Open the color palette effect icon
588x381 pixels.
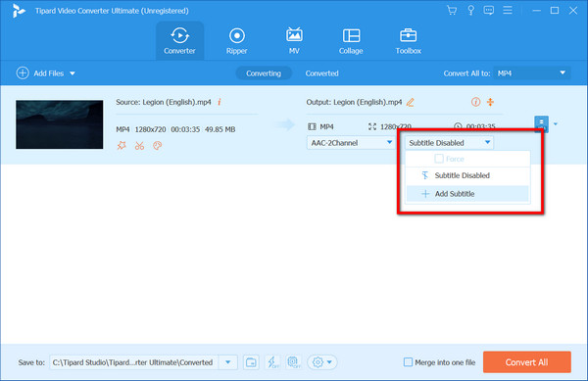coord(158,145)
